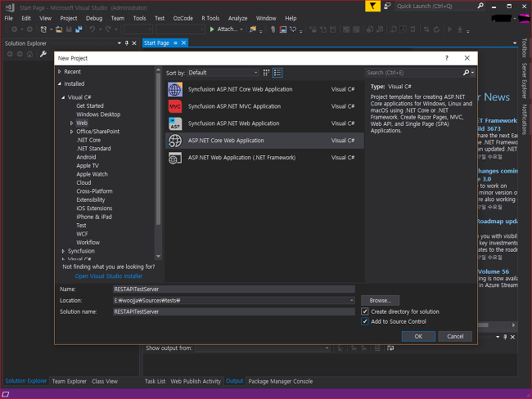Click the Name input field
This screenshot has height=399, width=532.
(234, 289)
